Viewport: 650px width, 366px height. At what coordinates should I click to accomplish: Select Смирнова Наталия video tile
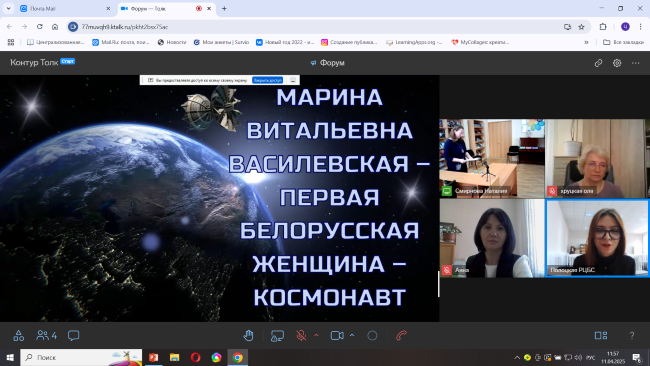pos(492,158)
